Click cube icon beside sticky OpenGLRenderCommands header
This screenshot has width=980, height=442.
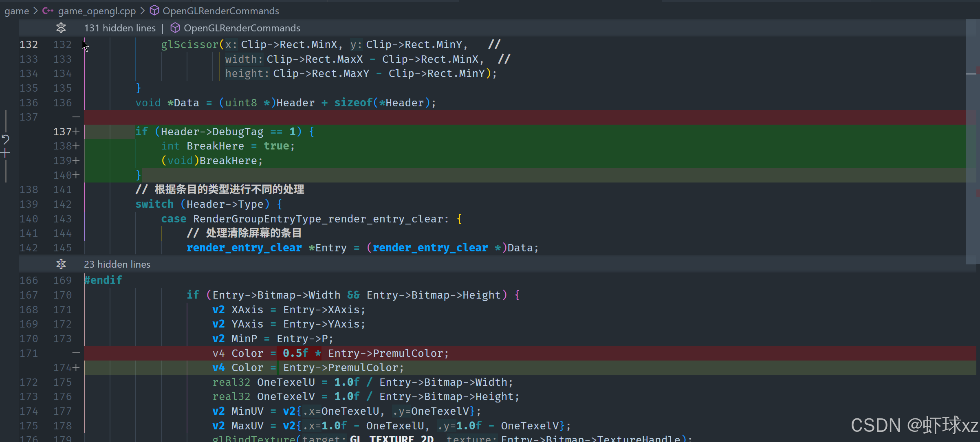pyautogui.click(x=175, y=28)
